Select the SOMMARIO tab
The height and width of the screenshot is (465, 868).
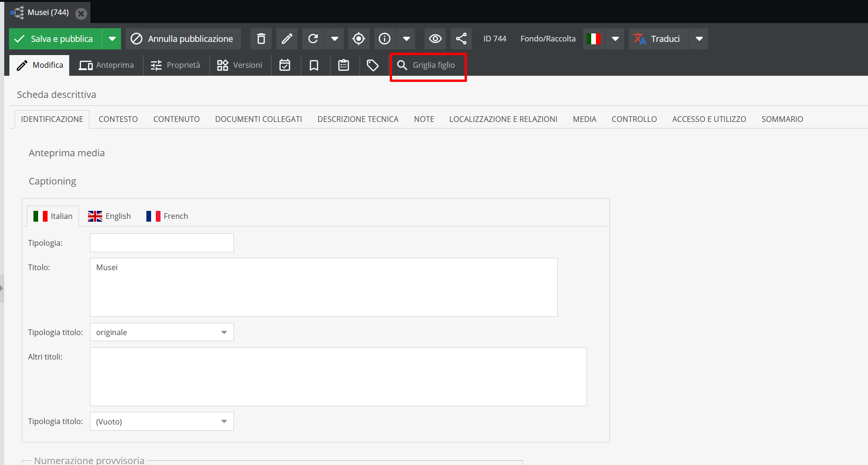point(782,119)
